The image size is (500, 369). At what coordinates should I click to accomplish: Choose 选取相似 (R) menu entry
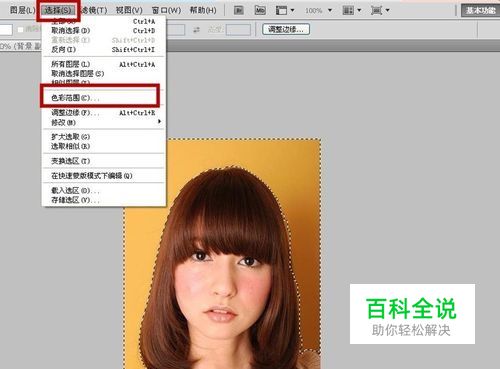(x=103, y=146)
